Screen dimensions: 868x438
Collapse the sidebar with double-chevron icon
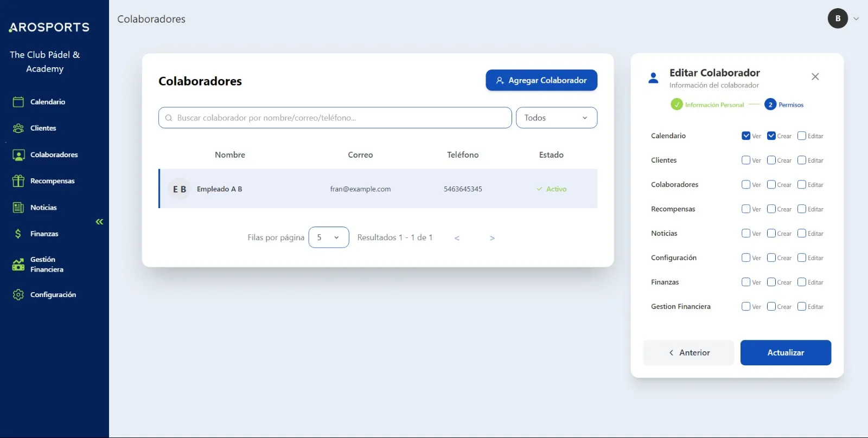pos(99,222)
